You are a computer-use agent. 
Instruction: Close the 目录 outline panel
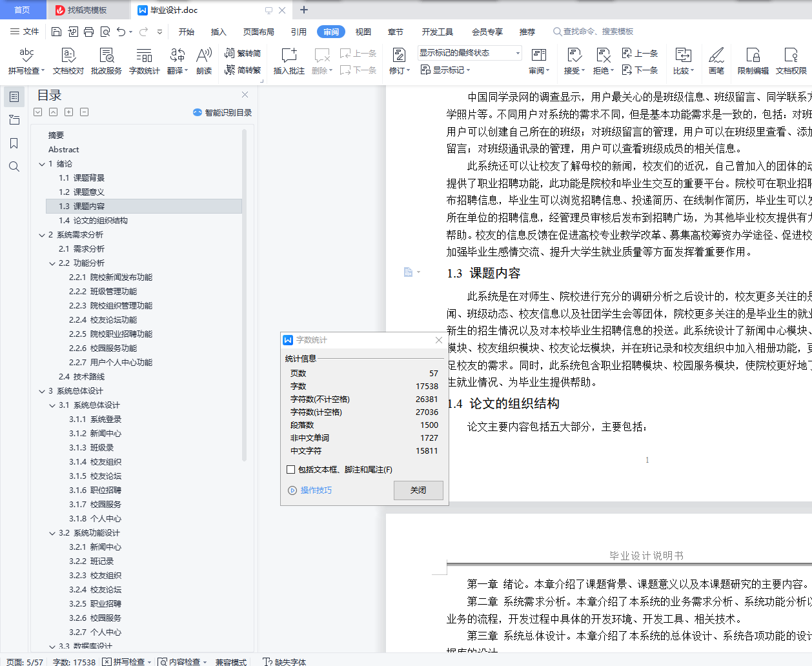point(245,95)
